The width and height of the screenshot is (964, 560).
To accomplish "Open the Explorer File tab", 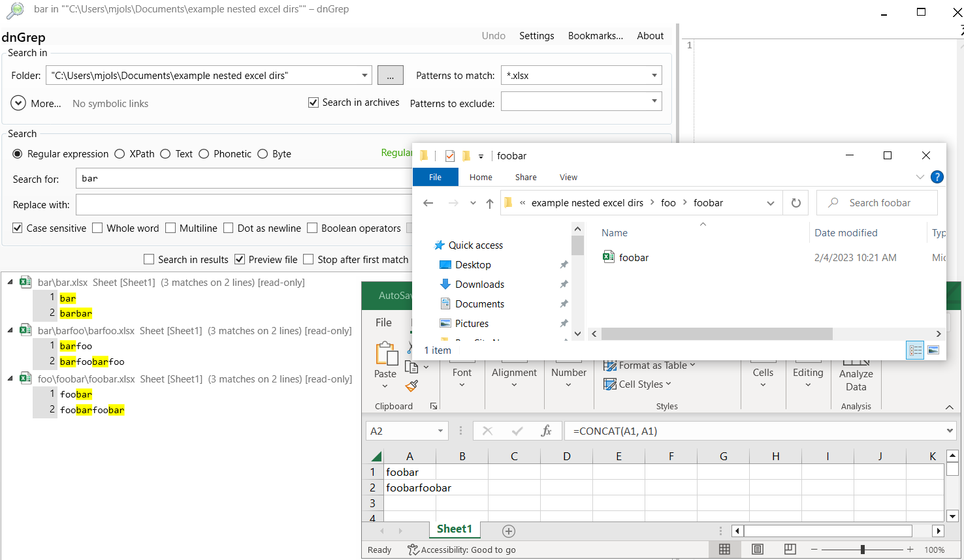I will (435, 177).
